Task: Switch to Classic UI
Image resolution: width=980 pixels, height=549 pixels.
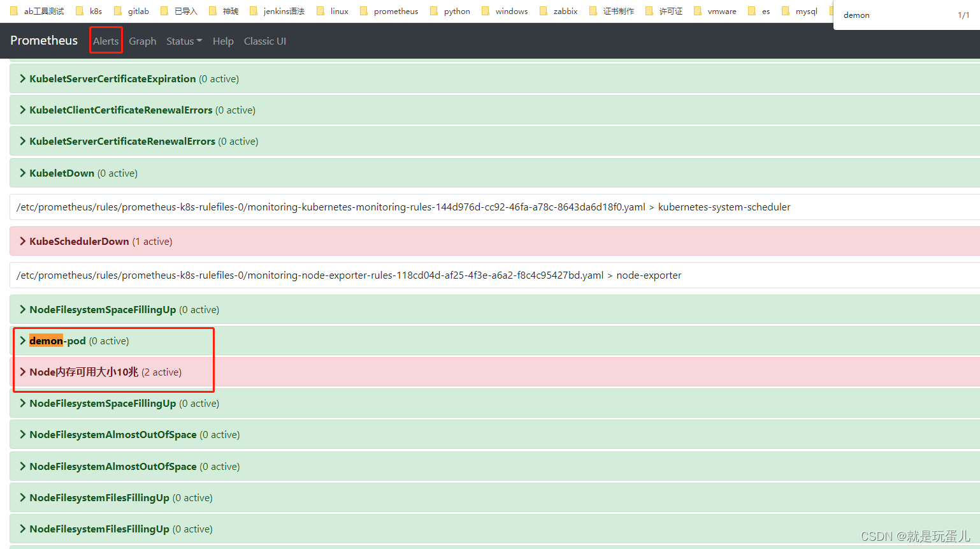Action: click(x=265, y=41)
